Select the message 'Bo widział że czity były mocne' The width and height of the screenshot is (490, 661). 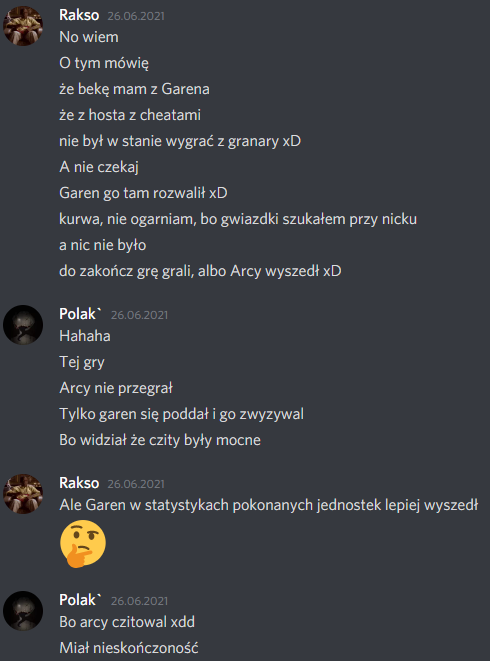(160, 440)
